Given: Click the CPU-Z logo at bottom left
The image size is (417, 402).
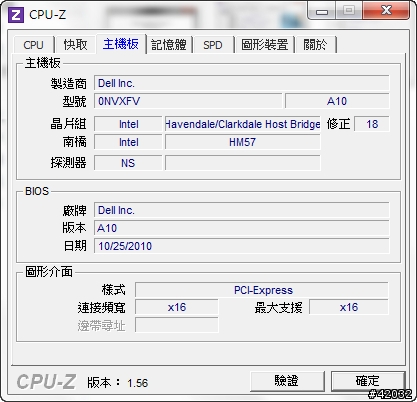Looking at the screenshot, I should pos(46,382).
